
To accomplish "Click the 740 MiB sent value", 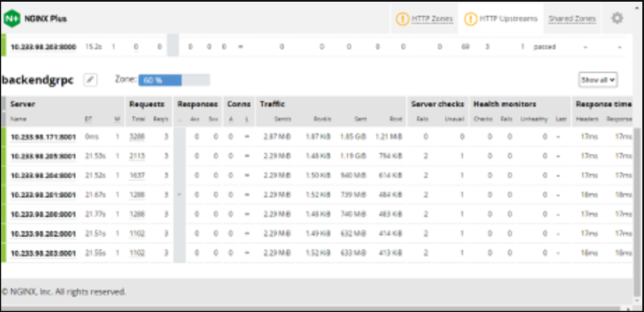I will coord(353,214).
